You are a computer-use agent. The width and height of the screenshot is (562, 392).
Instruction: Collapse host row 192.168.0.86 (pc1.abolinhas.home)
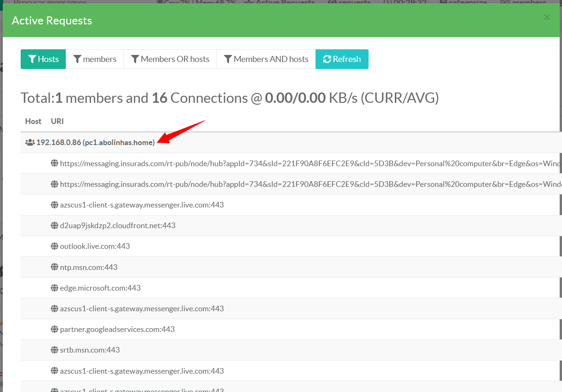coord(95,142)
